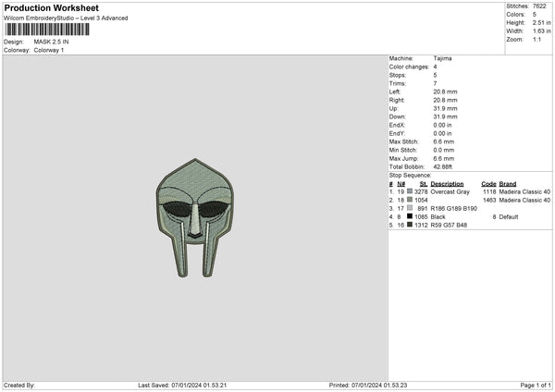Click the stitches count '7622'
This screenshot has height=392, width=555.
(539, 6)
